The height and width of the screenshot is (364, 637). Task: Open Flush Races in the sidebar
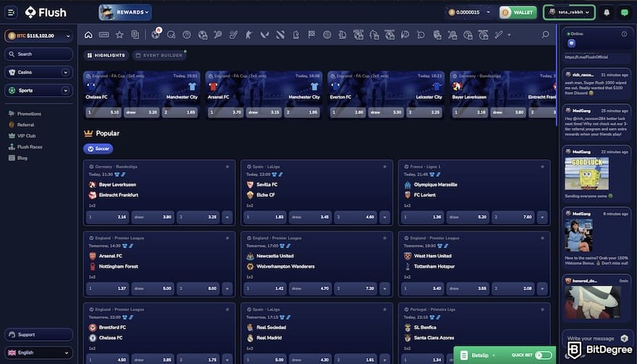pyautogui.click(x=30, y=147)
